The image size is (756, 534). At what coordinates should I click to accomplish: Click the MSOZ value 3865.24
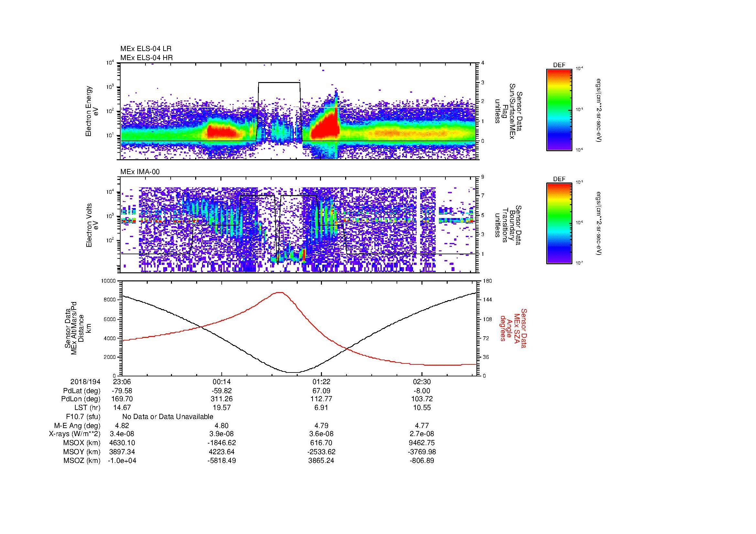click(321, 461)
